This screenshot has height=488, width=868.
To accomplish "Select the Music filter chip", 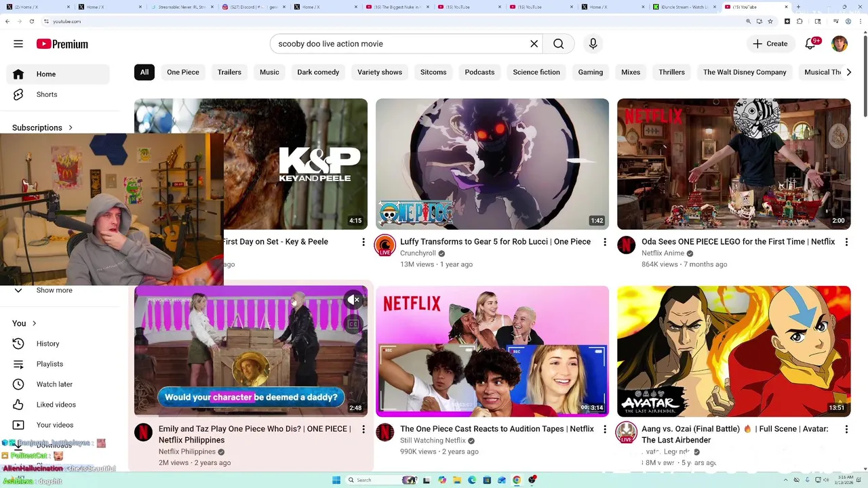I will (x=269, y=73).
